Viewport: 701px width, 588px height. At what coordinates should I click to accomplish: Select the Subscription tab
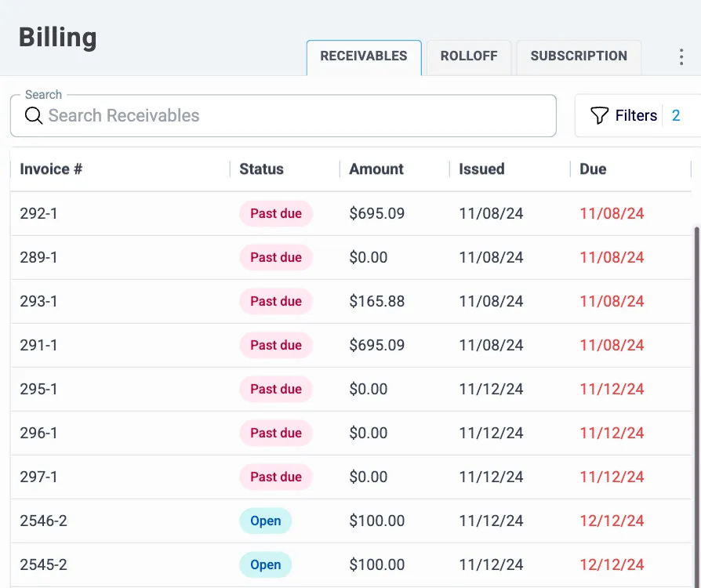click(579, 56)
